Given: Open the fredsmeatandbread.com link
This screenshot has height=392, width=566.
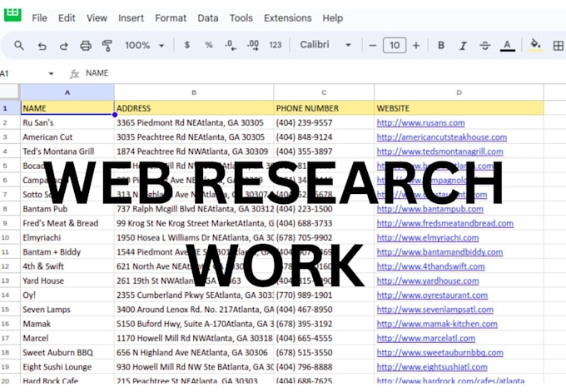Looking at the screenshot, I should pos(445,223).
